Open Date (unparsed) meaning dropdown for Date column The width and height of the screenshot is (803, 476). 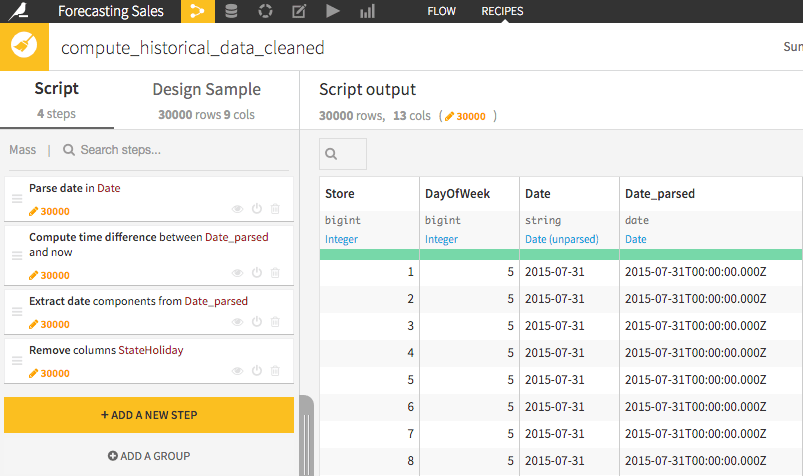[561, 239]
